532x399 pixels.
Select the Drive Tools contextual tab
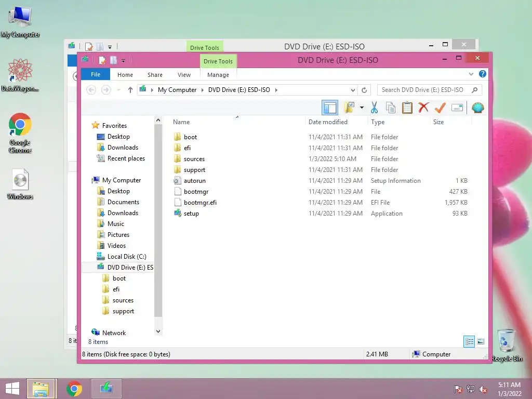218,61
